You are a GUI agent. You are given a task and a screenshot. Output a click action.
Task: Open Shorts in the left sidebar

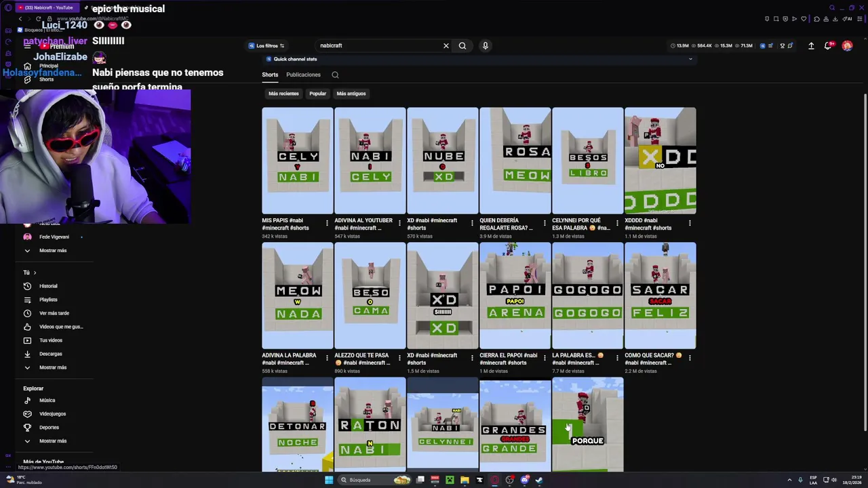(46, 79)
